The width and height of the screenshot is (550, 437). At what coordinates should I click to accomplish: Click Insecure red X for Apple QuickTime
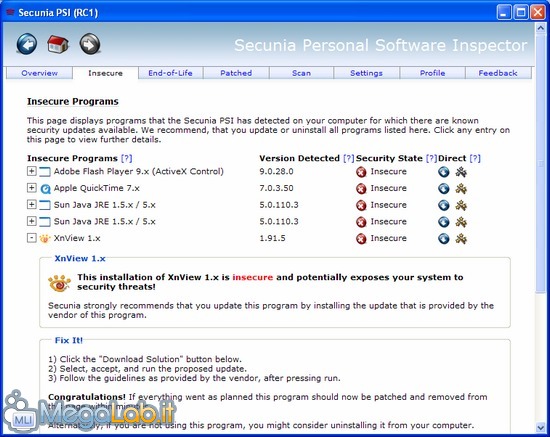tap(361, 189)
